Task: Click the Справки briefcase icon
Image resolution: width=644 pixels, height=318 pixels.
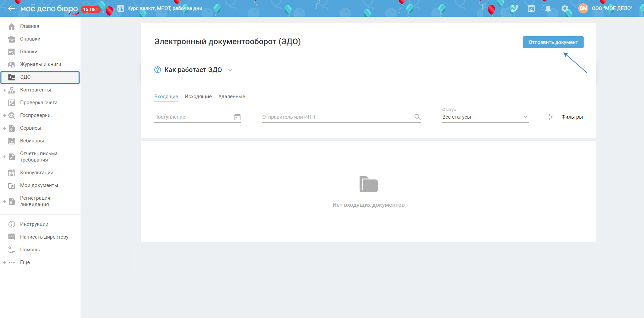Action: coord(12,39)
